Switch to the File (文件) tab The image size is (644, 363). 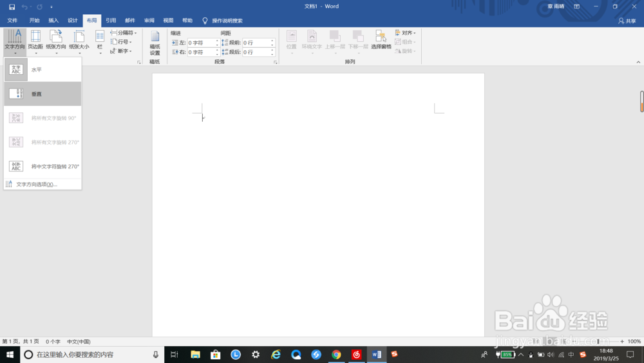12,21
